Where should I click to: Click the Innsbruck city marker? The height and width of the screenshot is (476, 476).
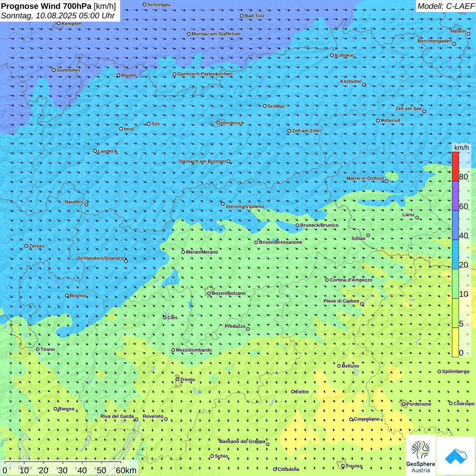click(219, 123)
